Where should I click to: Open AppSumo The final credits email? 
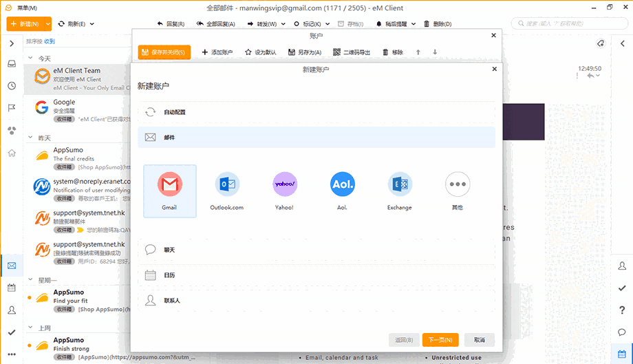78,158
